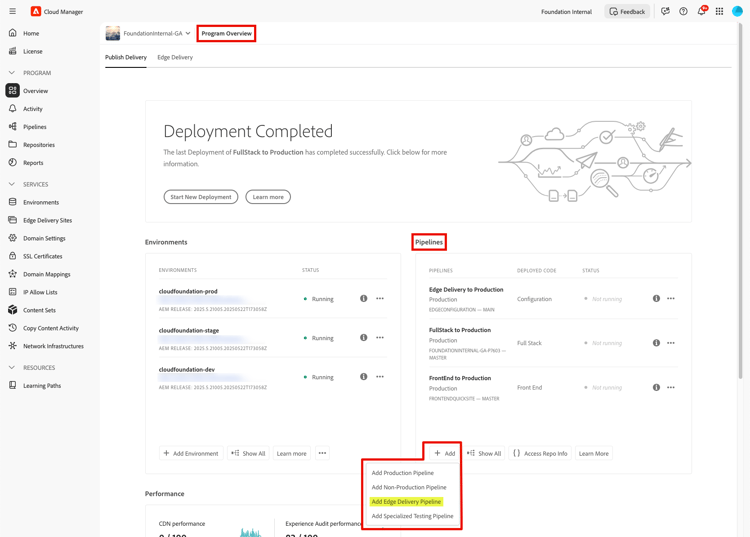Click Learn More under Pipelines

coord(594,453)
